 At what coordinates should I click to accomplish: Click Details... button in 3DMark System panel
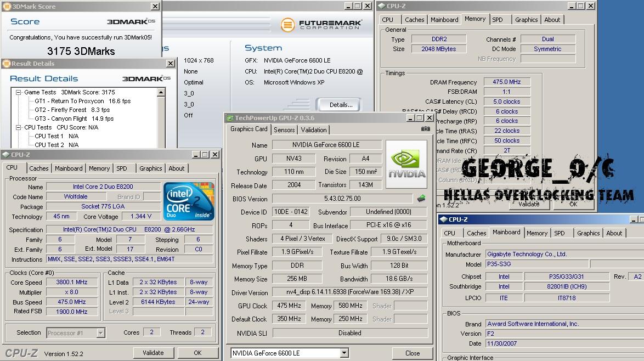click(x=341, y=105)
